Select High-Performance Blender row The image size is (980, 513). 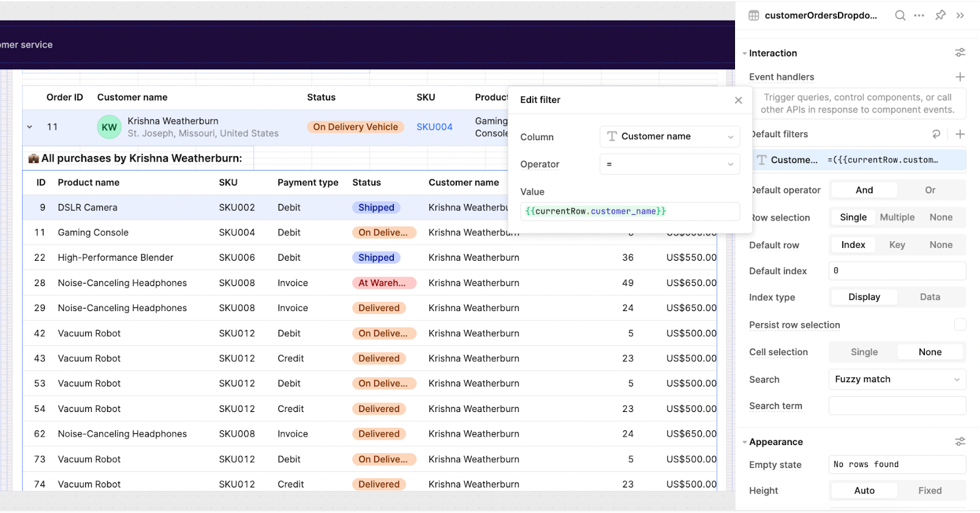coord(369,258)
